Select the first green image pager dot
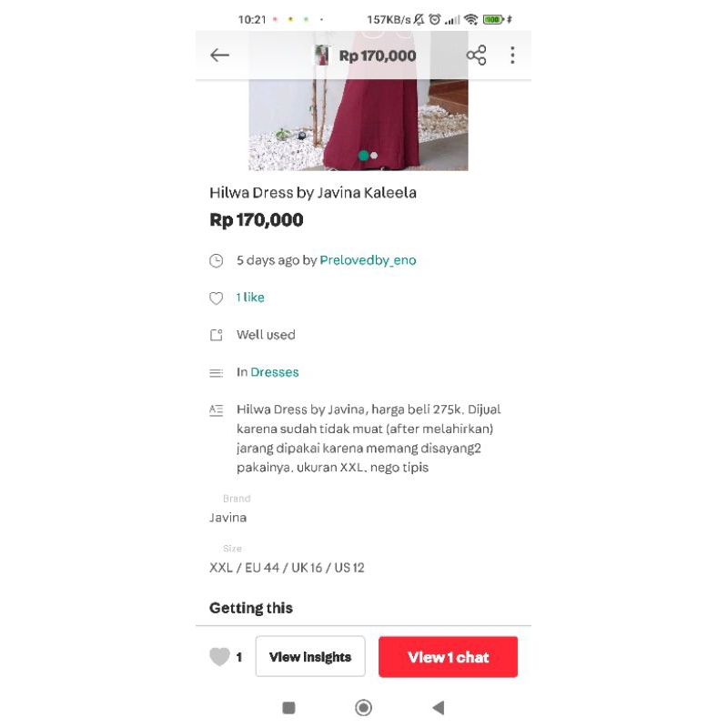 click(363, 156)
